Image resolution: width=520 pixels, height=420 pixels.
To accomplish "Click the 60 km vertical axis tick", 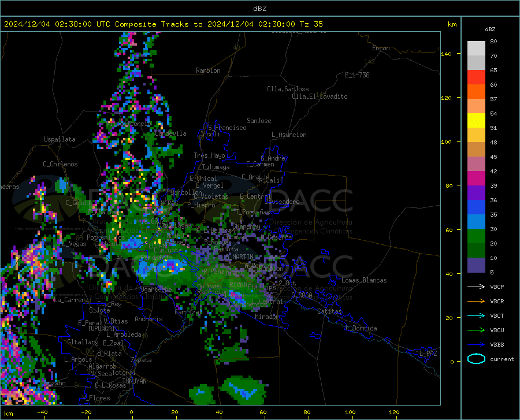I will (x=449, y=230).
